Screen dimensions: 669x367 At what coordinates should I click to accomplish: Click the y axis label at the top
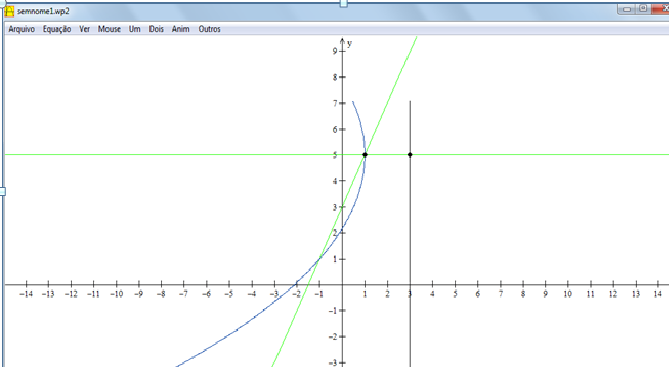tap(349, 43)
